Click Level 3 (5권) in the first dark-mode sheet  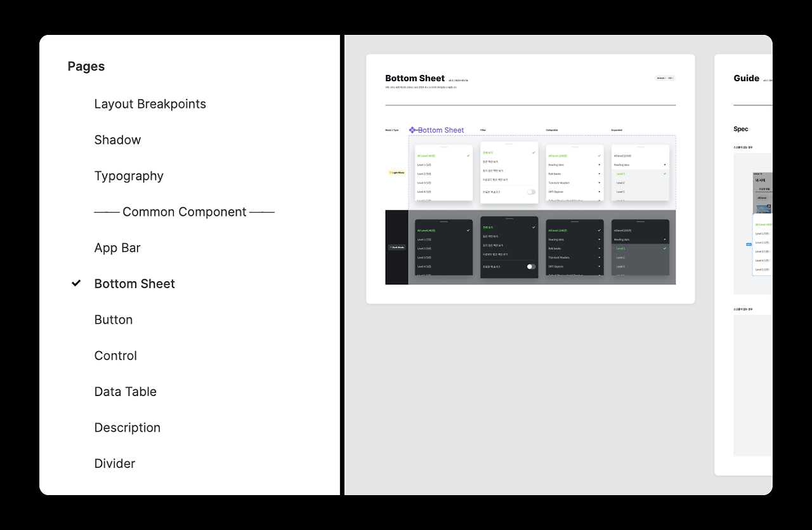coord(424,257)
